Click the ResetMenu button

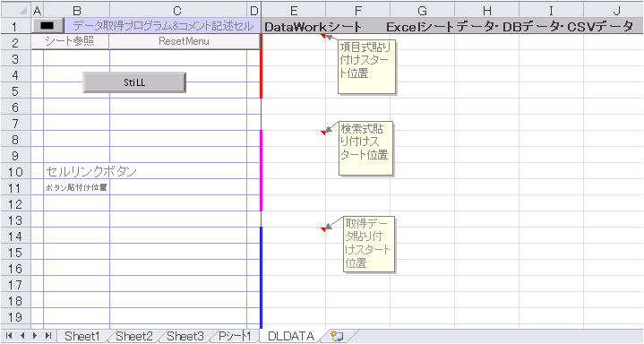tap(185, 41)
